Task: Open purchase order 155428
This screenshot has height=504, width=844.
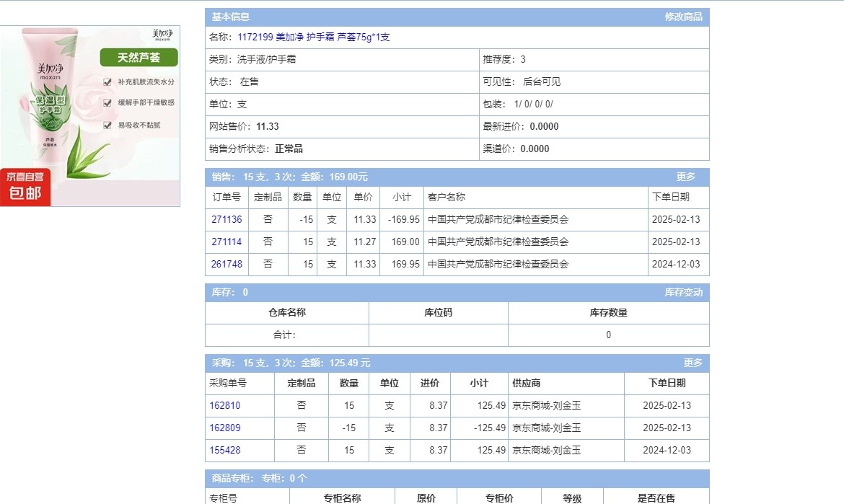Action: click(x=225, y=450)
